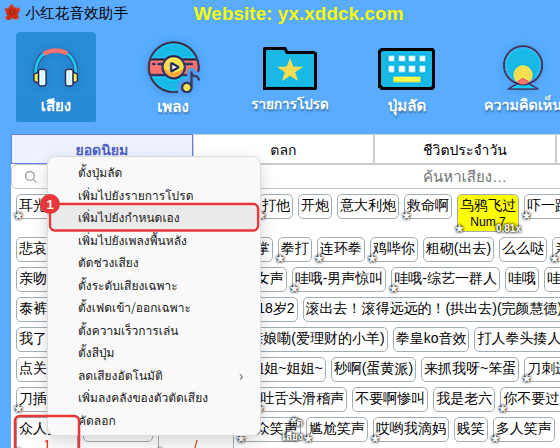Play the 粗砌(出去) sound

(458, 249)
